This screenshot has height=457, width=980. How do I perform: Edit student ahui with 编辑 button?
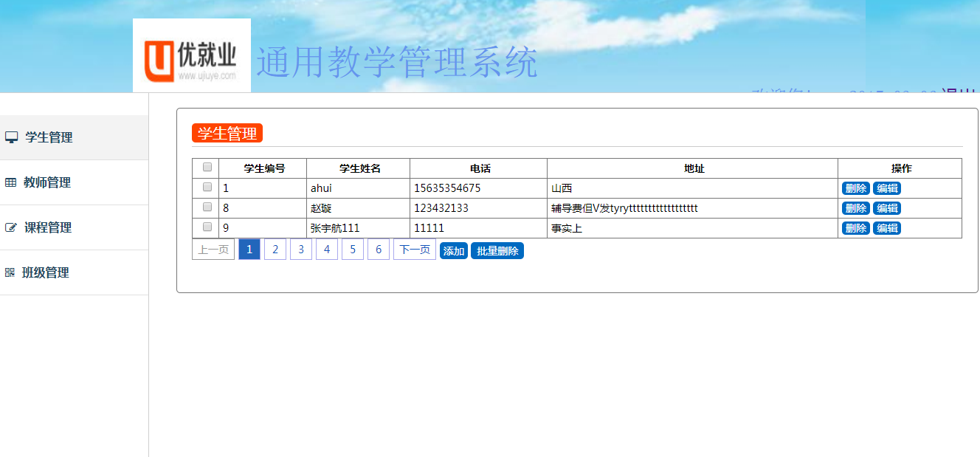coord(887,188)
